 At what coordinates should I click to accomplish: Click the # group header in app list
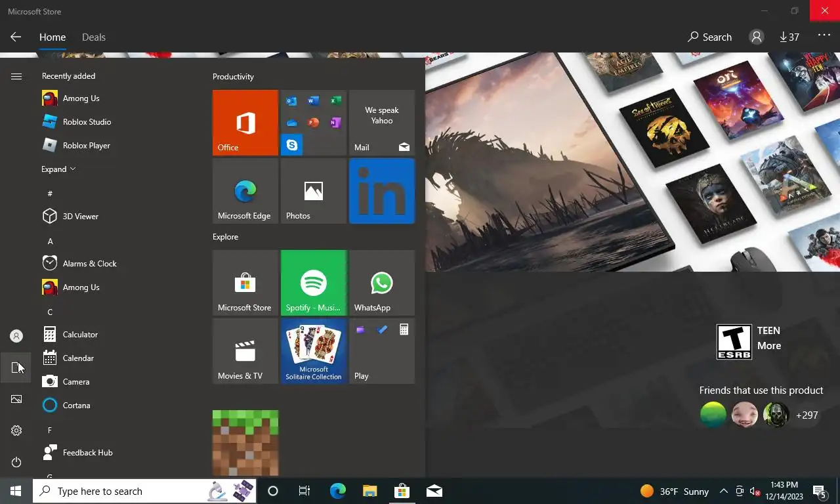point(50,194)
